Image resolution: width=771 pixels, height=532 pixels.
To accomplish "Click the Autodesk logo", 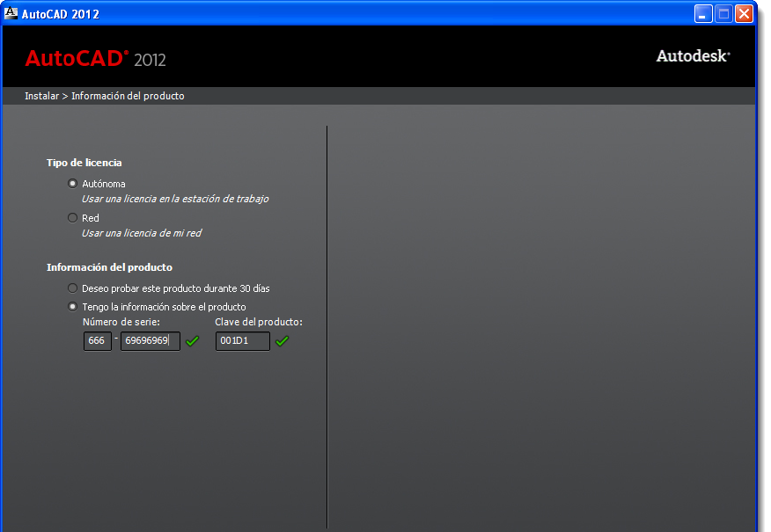I will (692, 55).
